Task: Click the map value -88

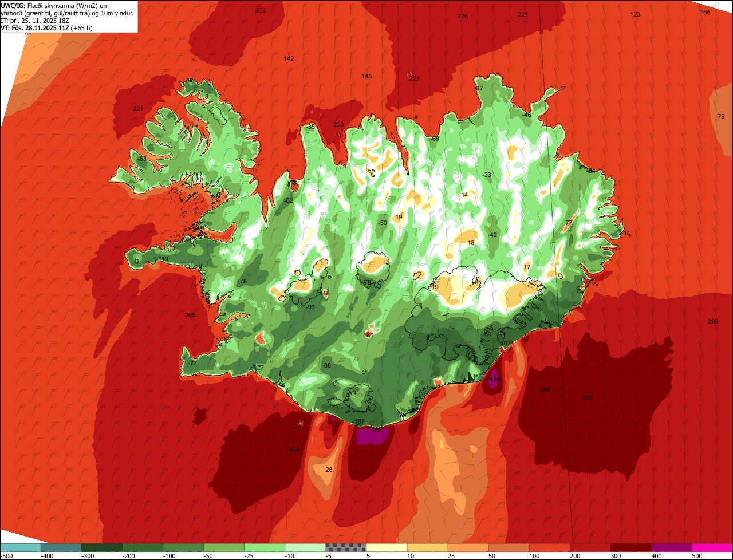Action: [326, 365]
